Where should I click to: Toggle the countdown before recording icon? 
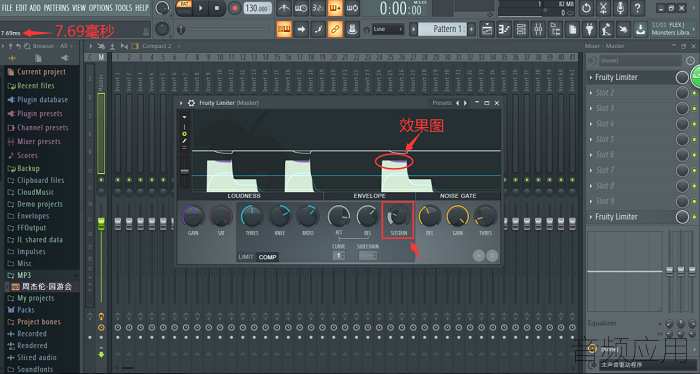(318, 8)
